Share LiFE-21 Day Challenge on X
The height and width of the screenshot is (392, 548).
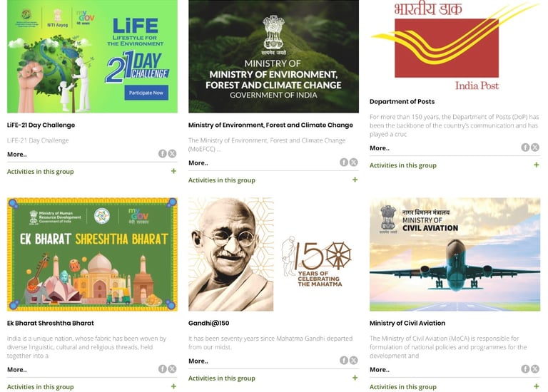coord(172,153)
